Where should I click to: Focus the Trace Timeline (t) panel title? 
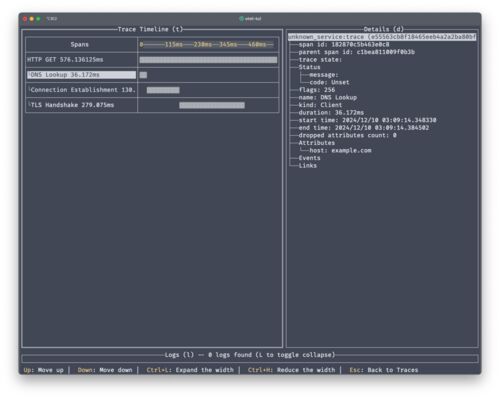coord(150,29)
